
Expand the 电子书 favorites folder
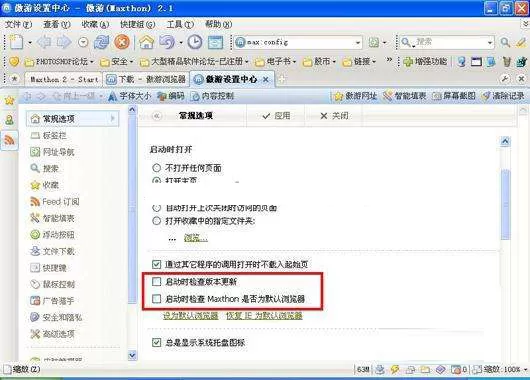click(x=276, y=62)
